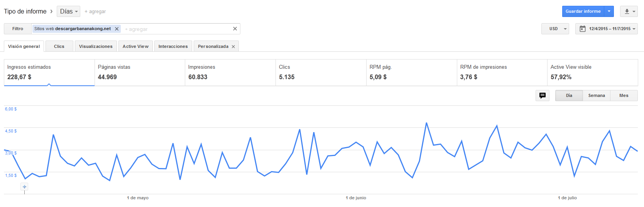Click the Guardar informe button
644x207 pixels.
click(x=583, y=11)
